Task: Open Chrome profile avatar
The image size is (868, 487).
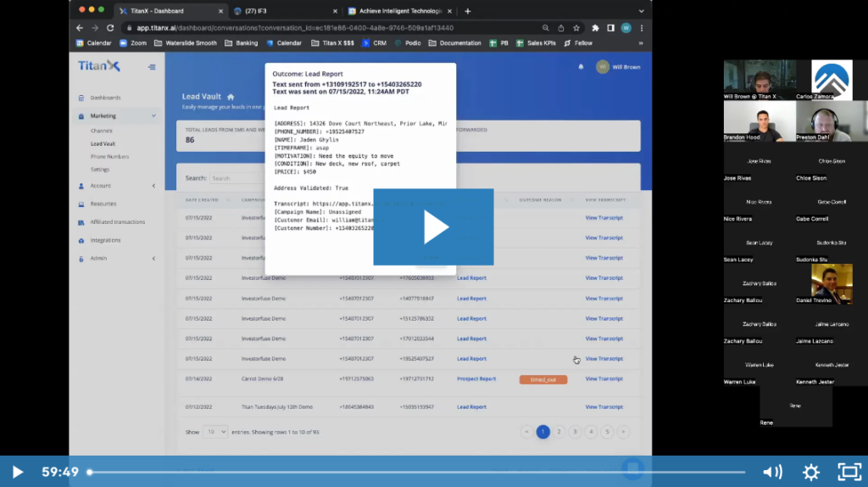Action: click(x=626, y=28)
